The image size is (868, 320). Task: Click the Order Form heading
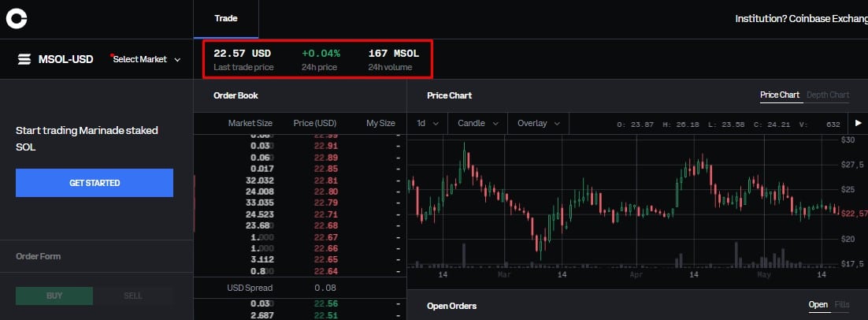tap(38, 256)
